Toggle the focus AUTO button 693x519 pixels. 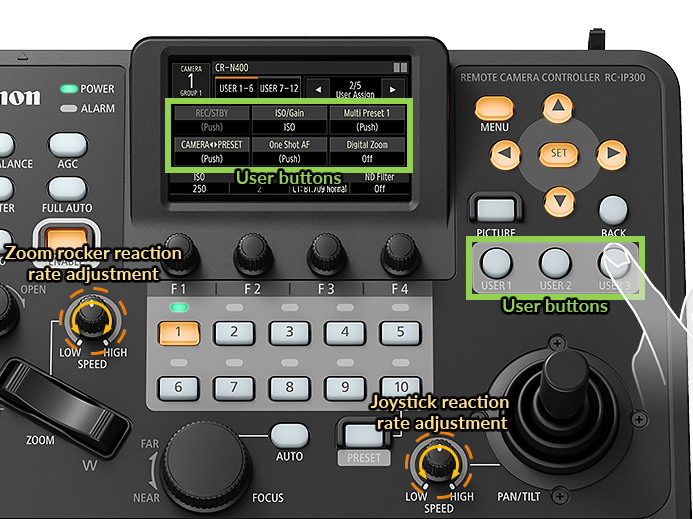click(x=289, y=435)
